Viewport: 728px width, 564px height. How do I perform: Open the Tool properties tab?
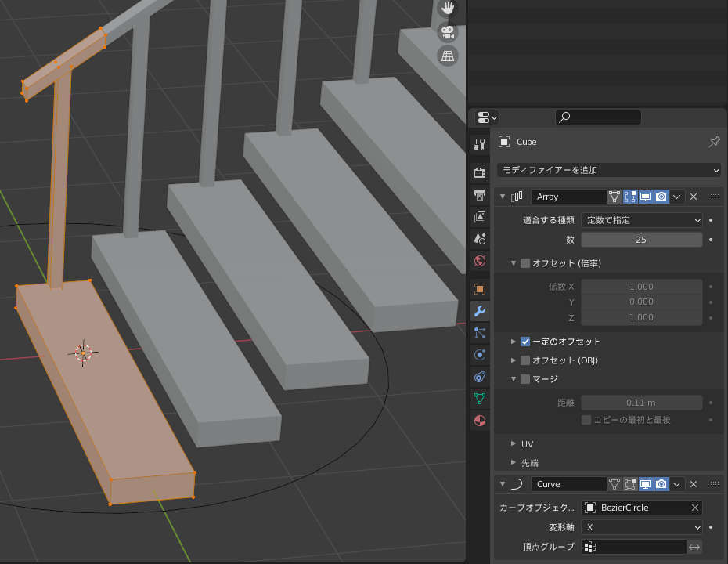point(480,144)
